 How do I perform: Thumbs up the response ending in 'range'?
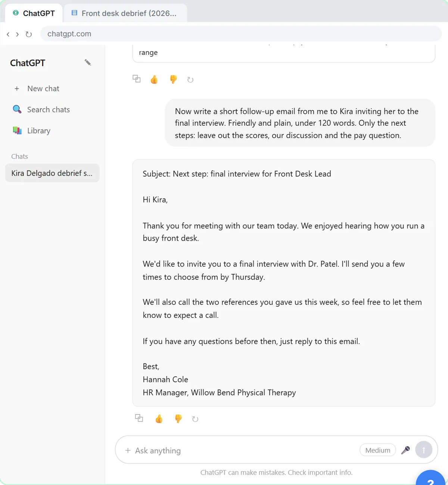154,79
